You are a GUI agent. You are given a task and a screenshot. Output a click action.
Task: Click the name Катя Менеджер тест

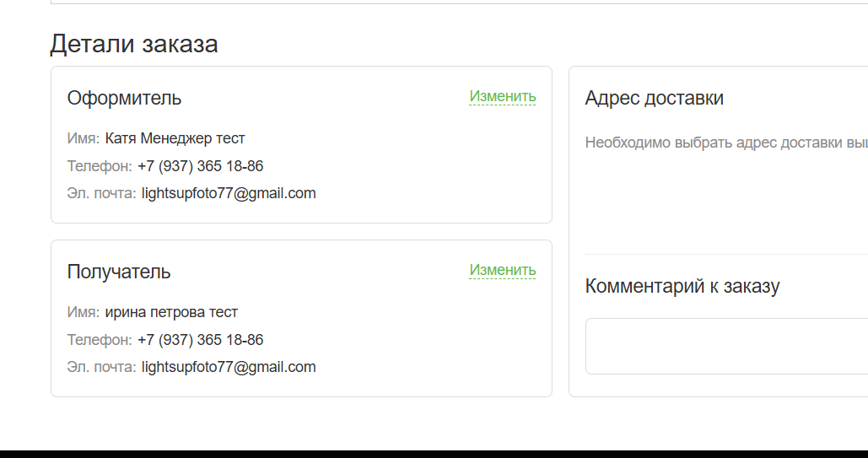pos(175,138)
